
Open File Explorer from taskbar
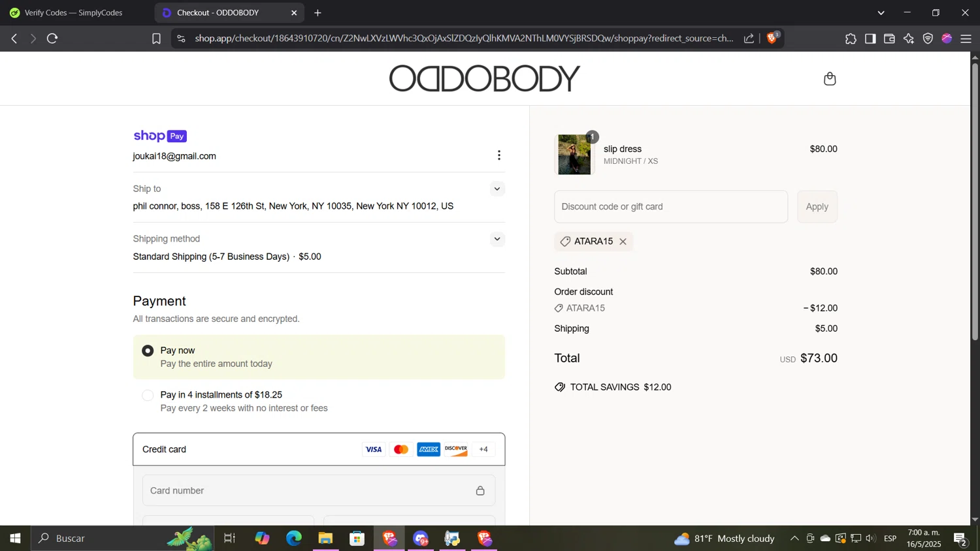click(x=325, y=539)
